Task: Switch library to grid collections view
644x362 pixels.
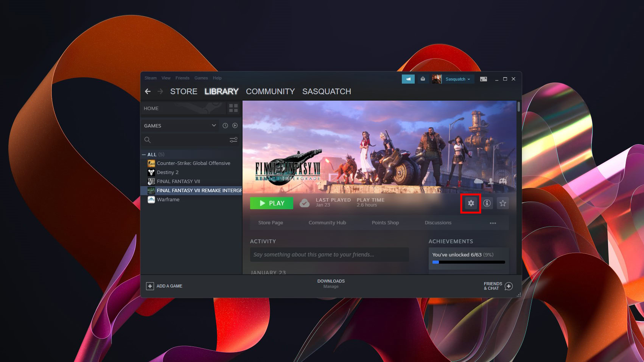Action: click(233, 108)
